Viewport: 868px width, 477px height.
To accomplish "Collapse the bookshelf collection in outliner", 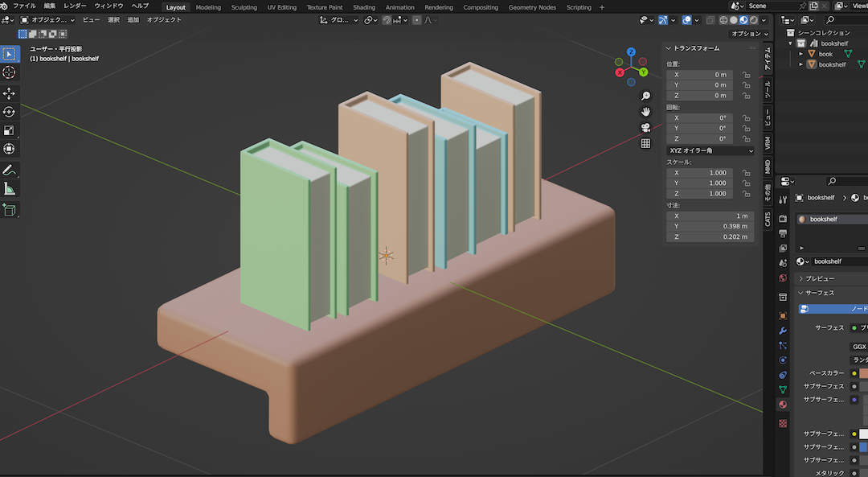I will pyautogui.click(x=791, y=43).
